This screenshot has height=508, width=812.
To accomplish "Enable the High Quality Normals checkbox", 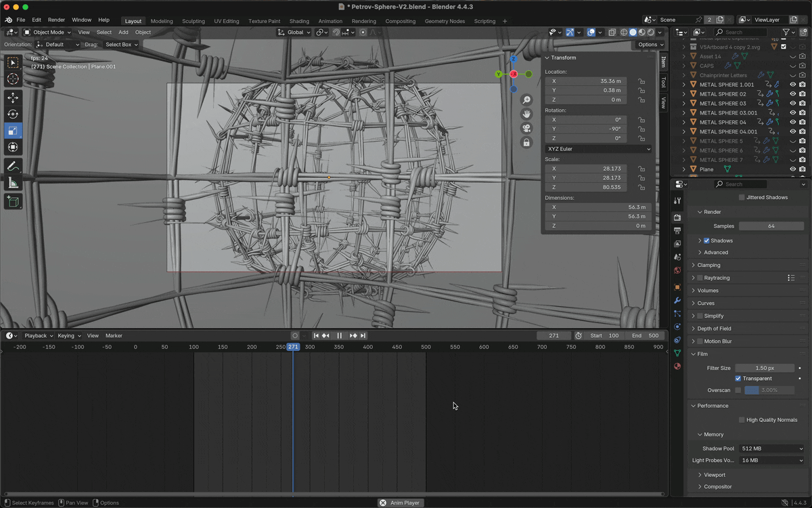I will (x=742, y=420).
